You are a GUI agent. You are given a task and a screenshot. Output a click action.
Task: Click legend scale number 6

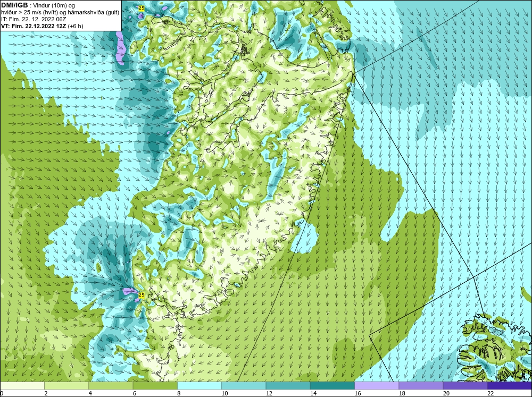pos(135,393)
